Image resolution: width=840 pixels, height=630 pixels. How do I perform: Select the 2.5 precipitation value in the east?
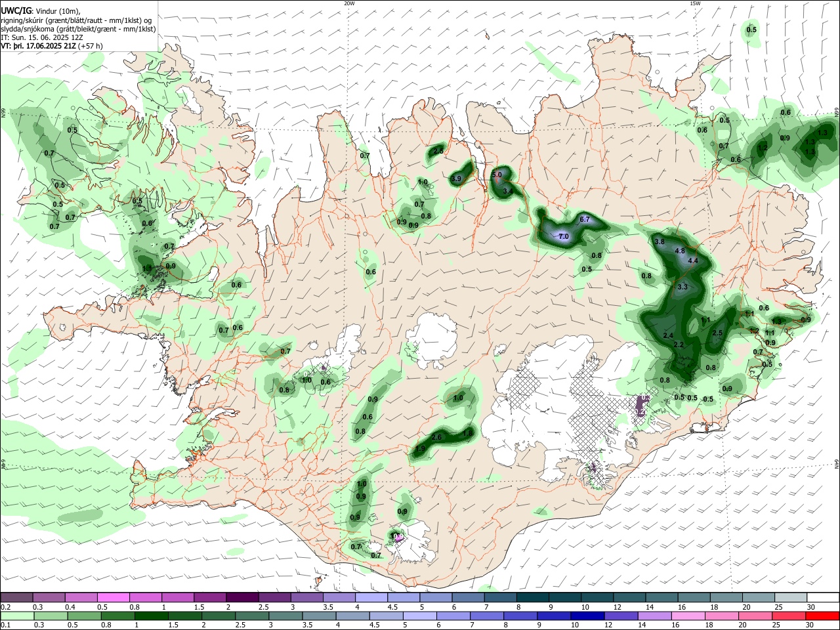click(717, 333)
